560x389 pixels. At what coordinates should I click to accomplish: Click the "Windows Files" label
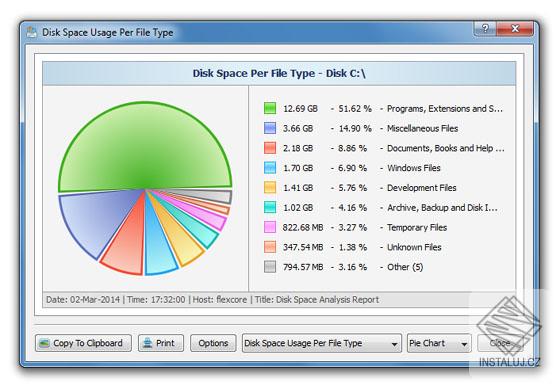(414, 168)
